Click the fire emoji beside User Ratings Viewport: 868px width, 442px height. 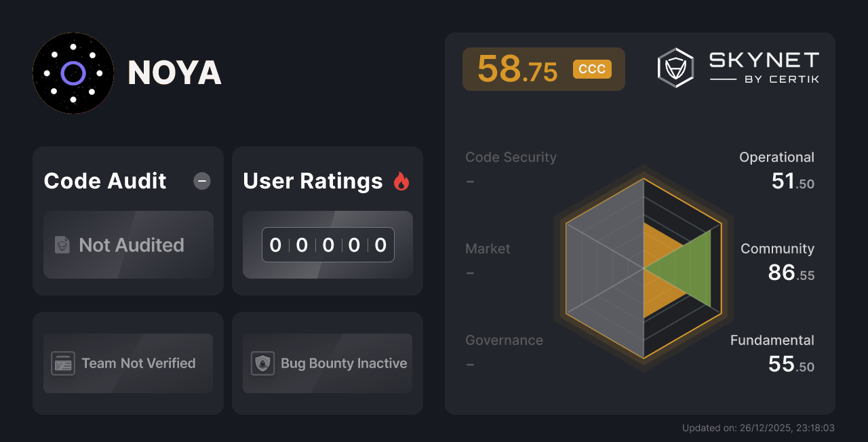pos(401,180)
